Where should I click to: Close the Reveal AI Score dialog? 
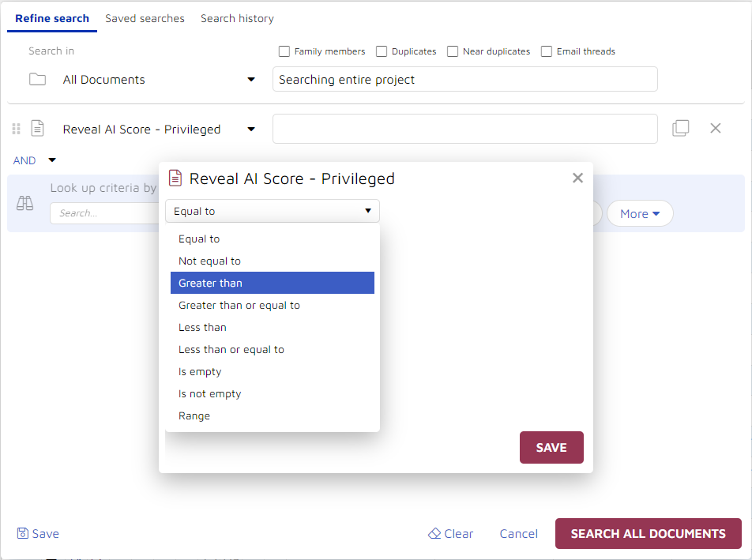578,178
